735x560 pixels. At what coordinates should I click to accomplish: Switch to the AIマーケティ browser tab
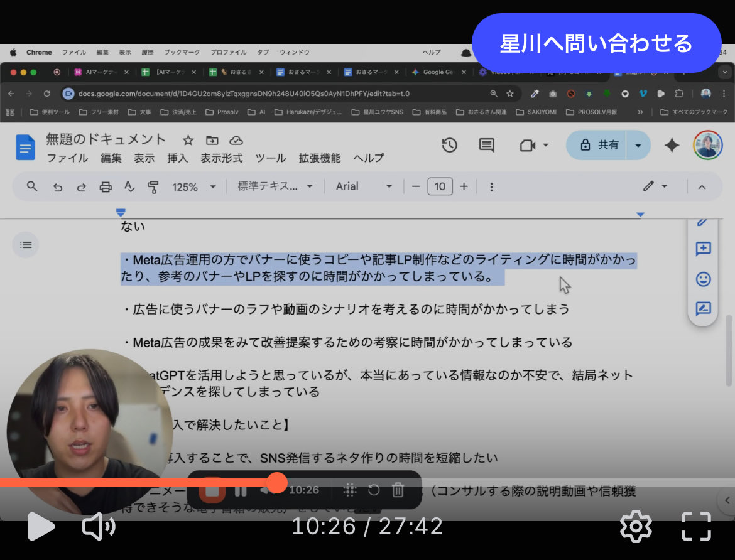101,72
